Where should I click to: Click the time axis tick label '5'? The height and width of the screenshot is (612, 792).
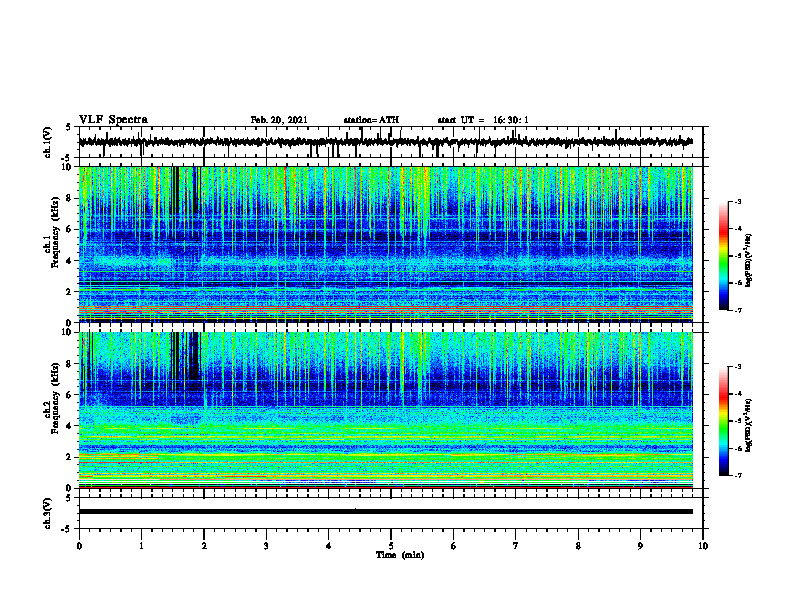(391, 546)
